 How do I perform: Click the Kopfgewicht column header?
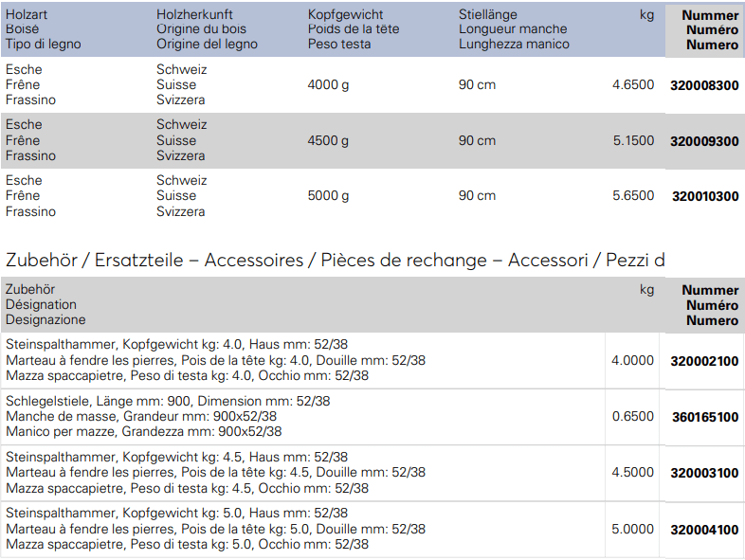[x=353, y=29]
